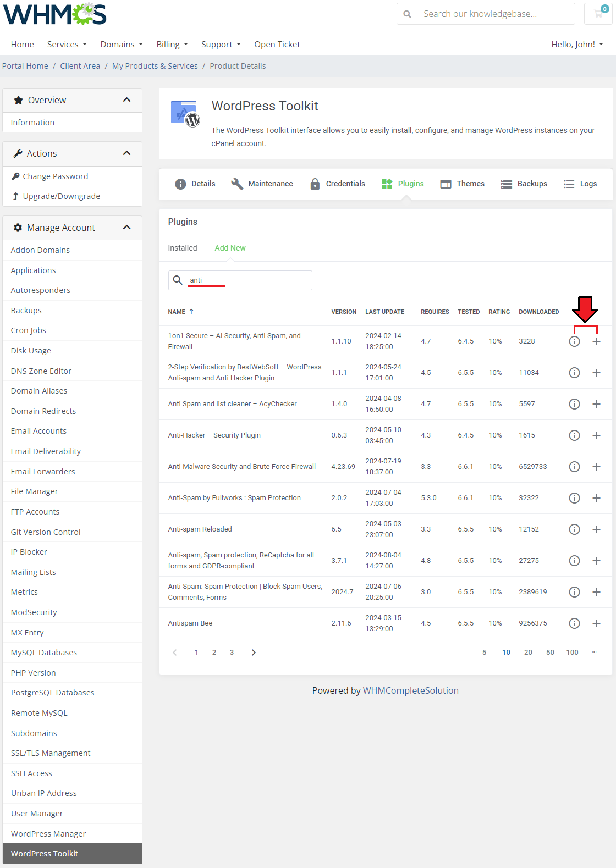616x868 pixels.
Task: Click the WHMCS logo
Action: [54, 14]
